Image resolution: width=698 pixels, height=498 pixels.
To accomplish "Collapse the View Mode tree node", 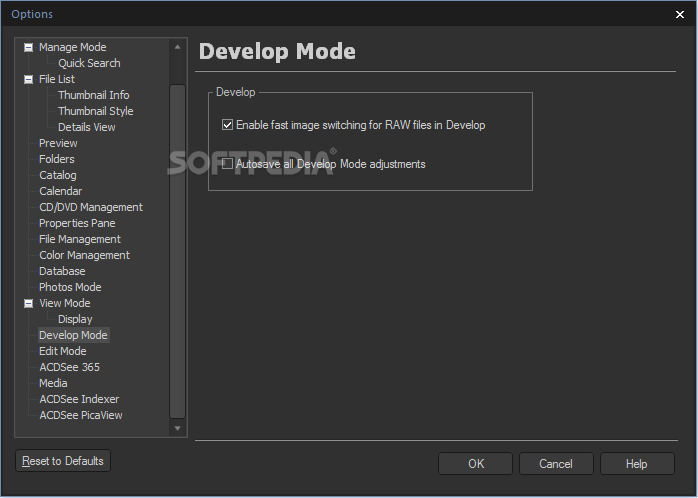I will coord(28,304).
